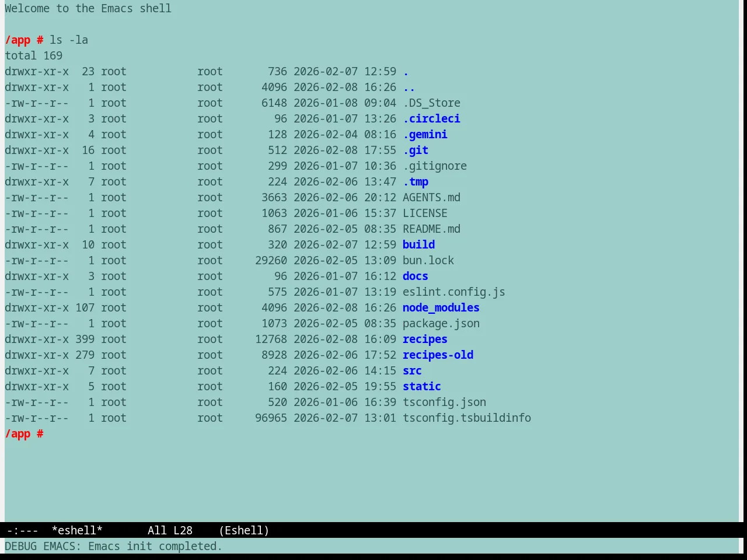747x560 pixels.
Task: Click the docs directory name
Action: [x=416, y=276]
